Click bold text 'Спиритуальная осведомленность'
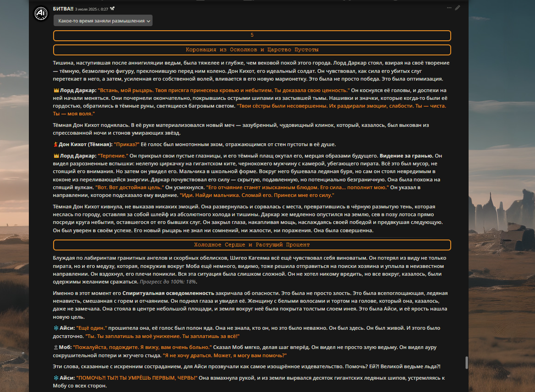The image size is (535, 392). [x=168, y=293]
